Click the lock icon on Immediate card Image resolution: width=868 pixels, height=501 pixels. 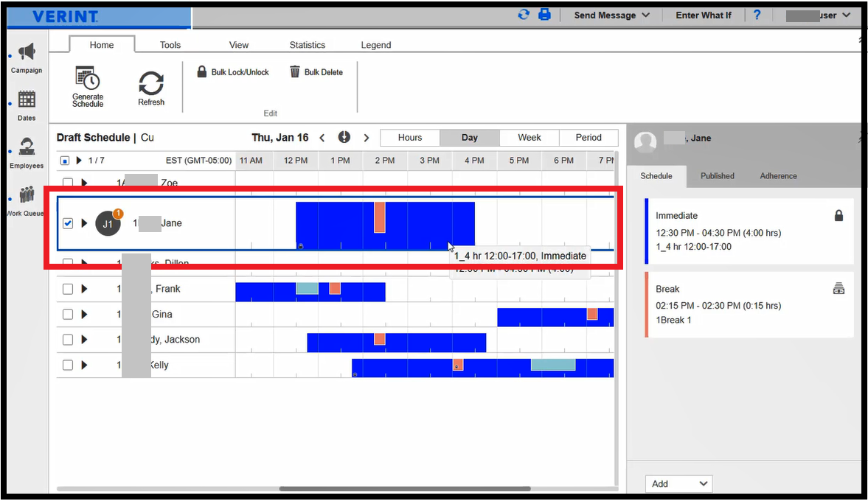[x=839, y=216]
